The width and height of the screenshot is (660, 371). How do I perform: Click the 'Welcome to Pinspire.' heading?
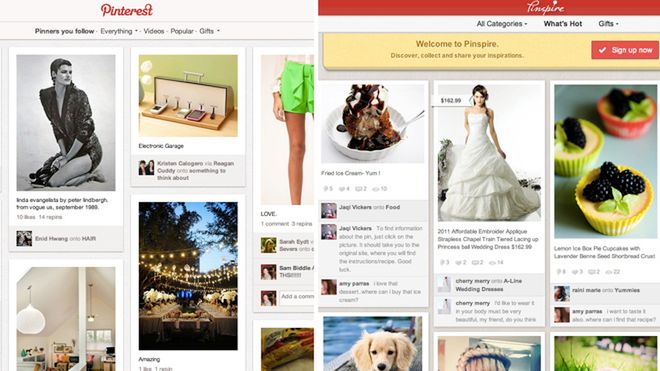pyautogui.click(x=457, y=44)
